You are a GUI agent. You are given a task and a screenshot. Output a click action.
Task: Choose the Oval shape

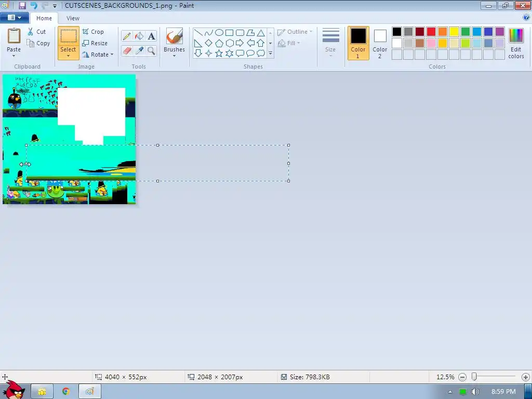tap(219, 33)
